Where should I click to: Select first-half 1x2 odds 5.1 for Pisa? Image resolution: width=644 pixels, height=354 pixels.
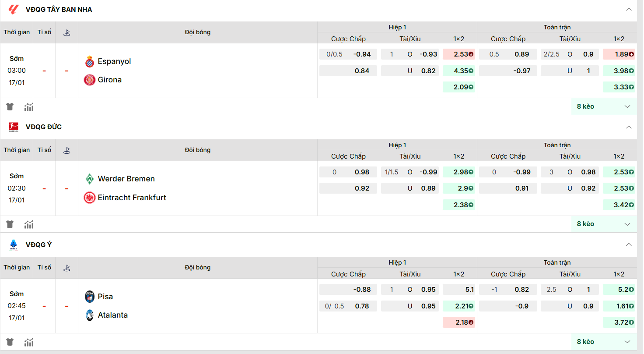point(458,290)
